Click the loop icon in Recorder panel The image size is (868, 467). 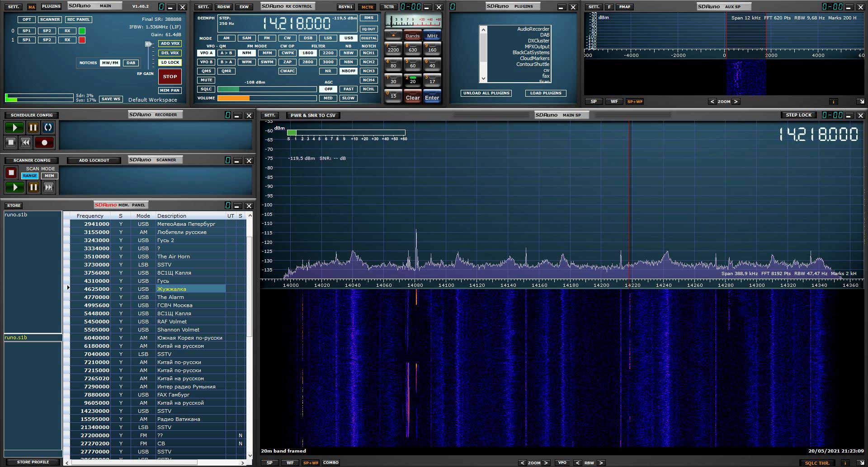click(48, 128)
